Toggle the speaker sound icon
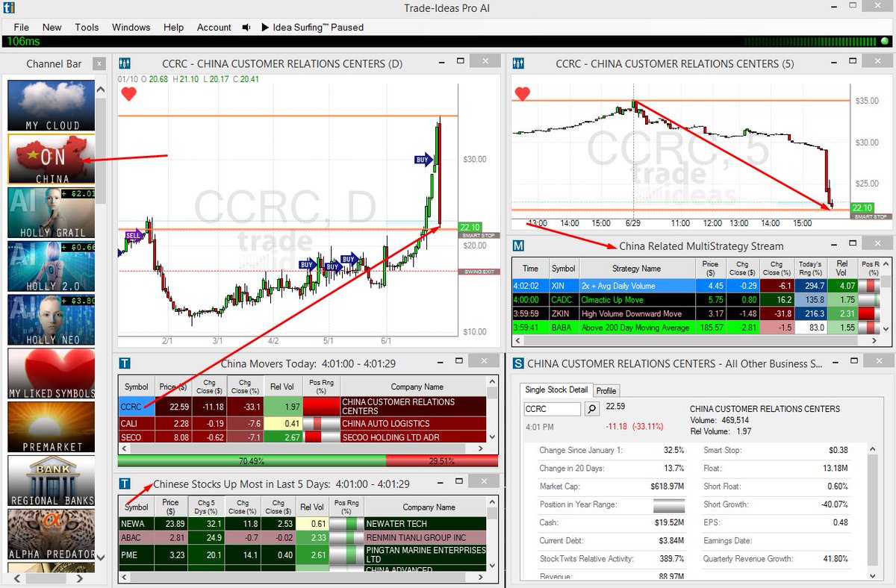Image resolution: width=896 pixels, height=588 pixels. (246, 27)
